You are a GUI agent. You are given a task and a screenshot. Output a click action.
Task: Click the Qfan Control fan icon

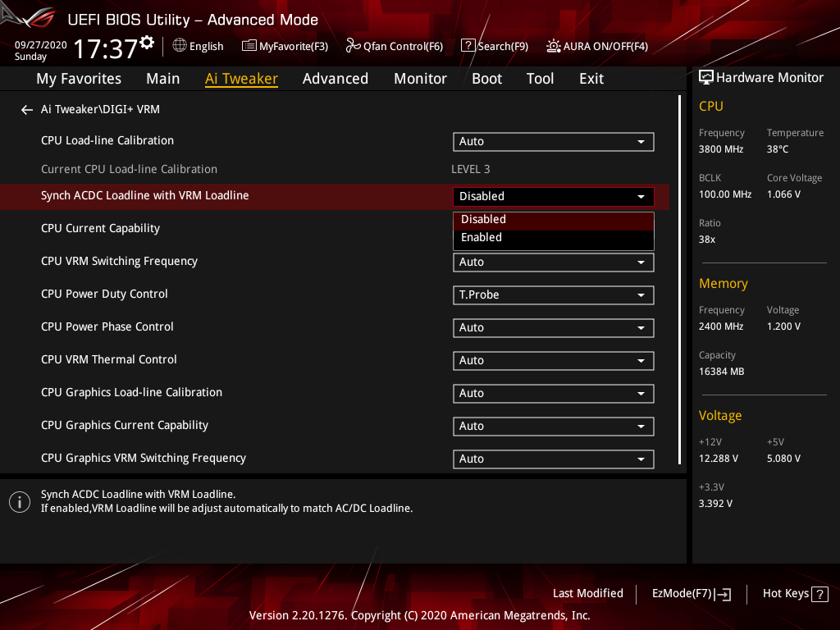tap(353, 46)
